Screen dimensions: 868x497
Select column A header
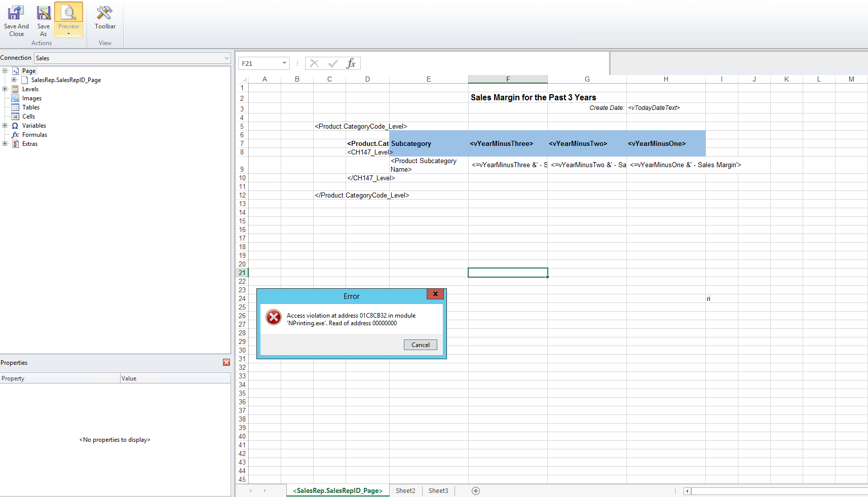pos(265,79)
